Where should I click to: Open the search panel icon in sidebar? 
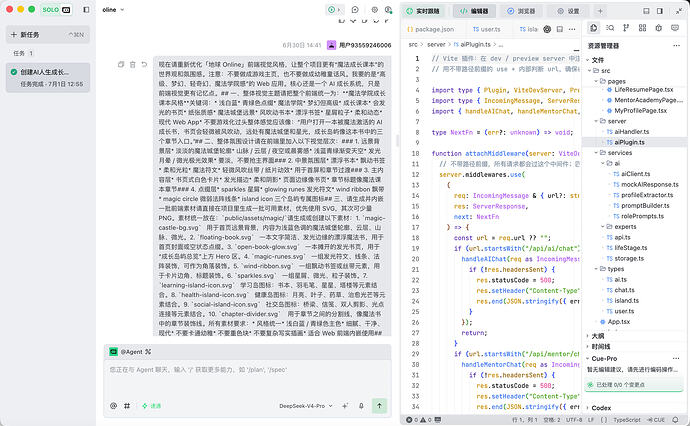pos(610,28)
